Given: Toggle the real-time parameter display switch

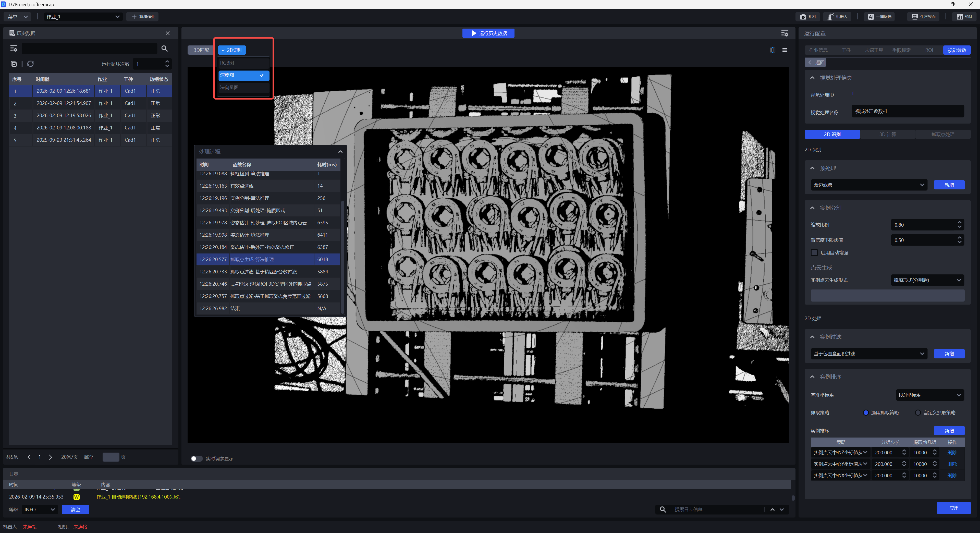Looking at the screenshot, I should 196,458.
